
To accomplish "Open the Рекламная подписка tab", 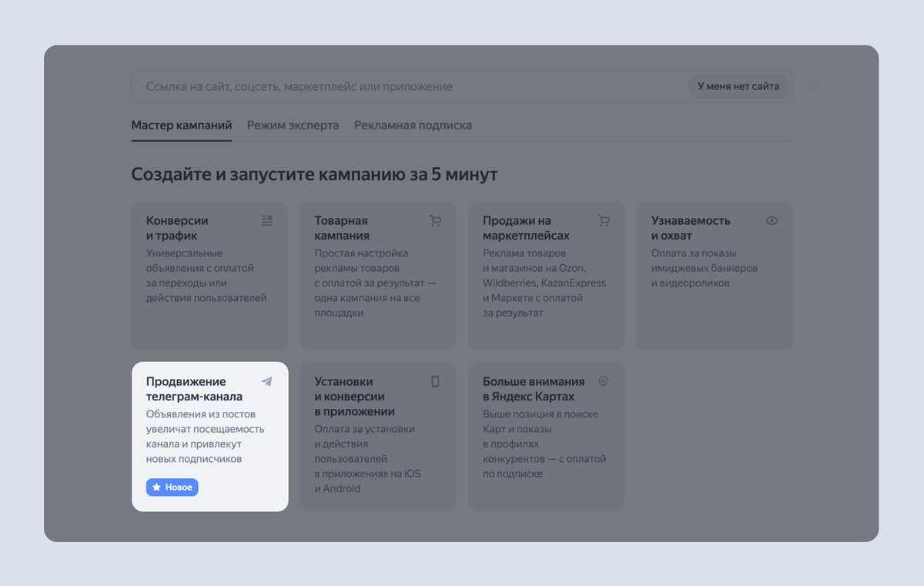I will (x=413, y=125).
